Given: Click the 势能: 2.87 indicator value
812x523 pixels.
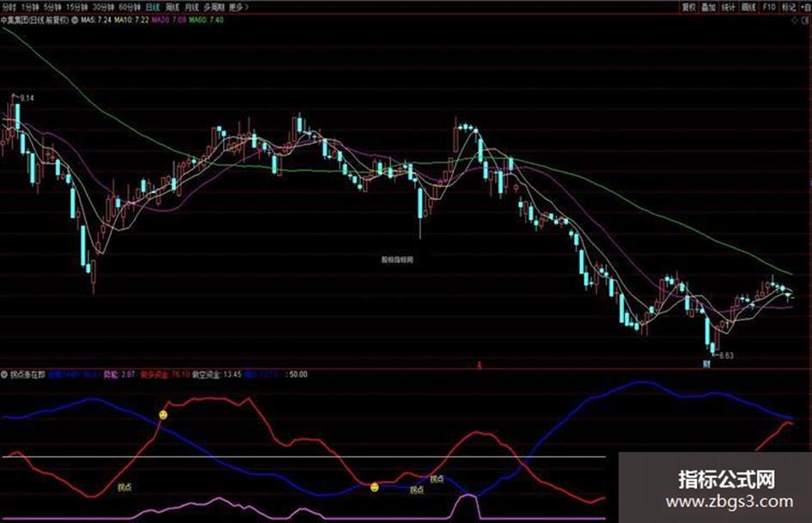Looking at the screenshot, I should [119, 374].
